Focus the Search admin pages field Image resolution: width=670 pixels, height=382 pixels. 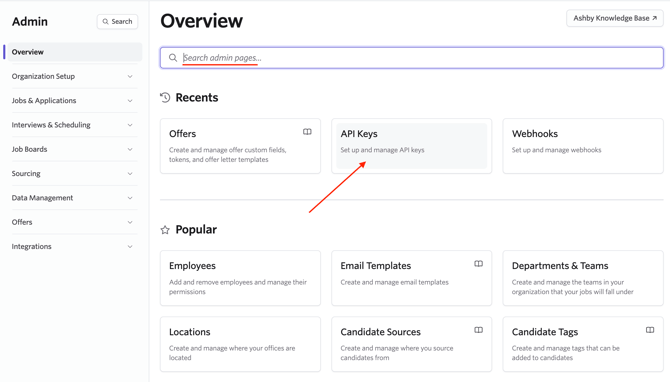point(412,58)
